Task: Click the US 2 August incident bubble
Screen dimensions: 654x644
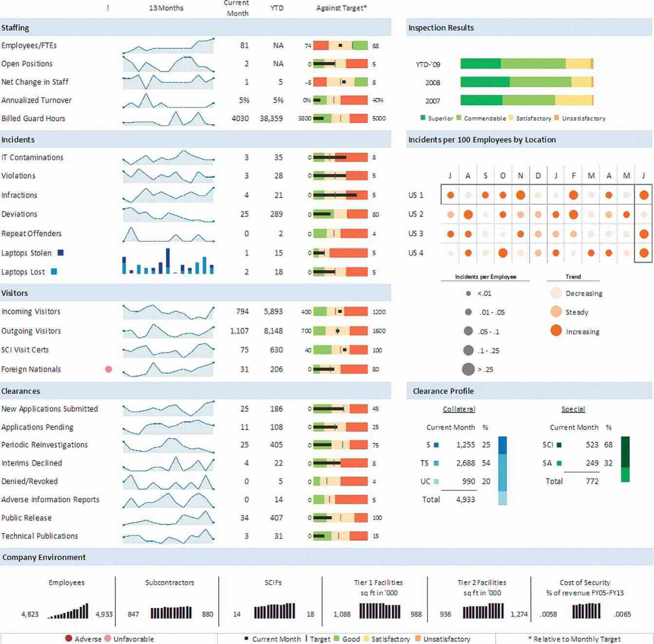Action: [468, 214]
